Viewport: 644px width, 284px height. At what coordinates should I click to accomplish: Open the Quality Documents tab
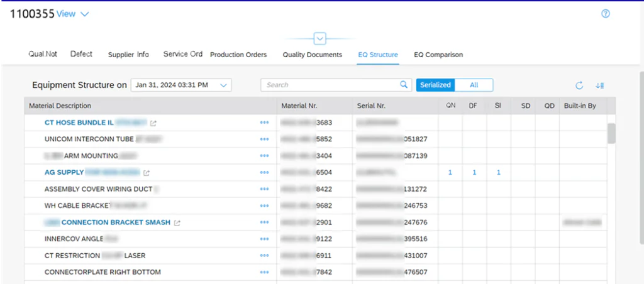pos(312,55)
